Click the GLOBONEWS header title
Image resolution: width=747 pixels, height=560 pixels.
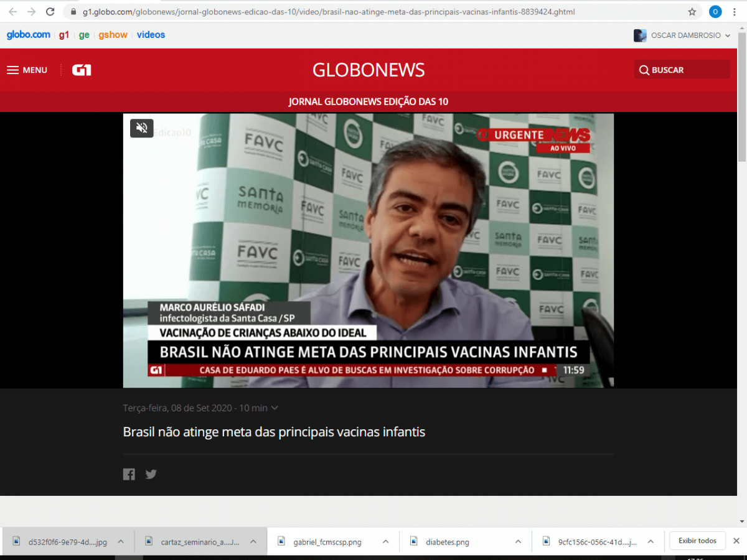click(369, 70)
